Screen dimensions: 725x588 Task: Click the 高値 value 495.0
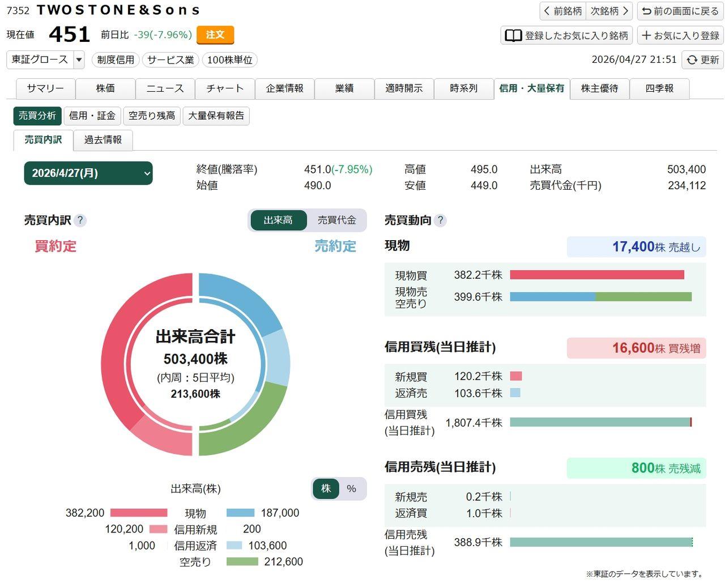(x=484, y=169)
